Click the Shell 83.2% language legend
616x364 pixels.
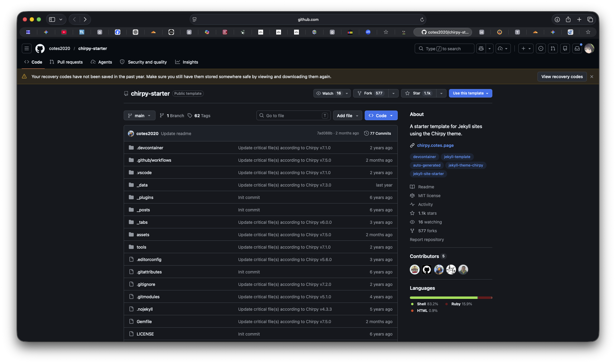(x=424, y=304)
